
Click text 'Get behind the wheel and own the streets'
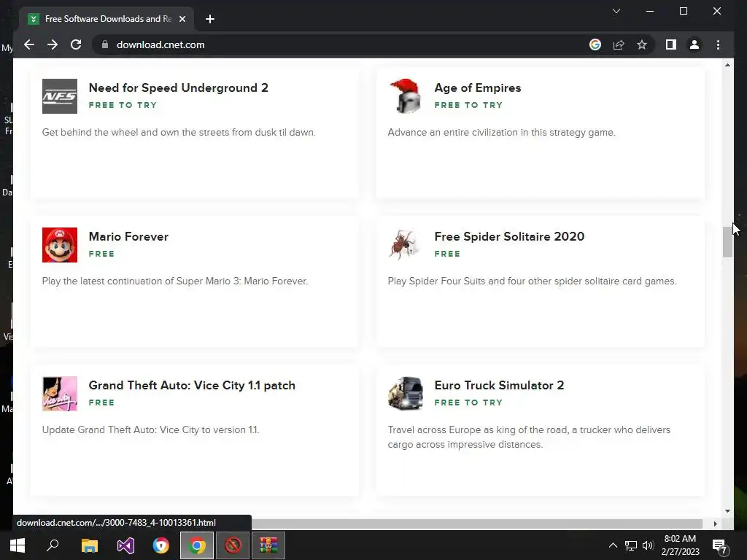[x=136, y=133]
